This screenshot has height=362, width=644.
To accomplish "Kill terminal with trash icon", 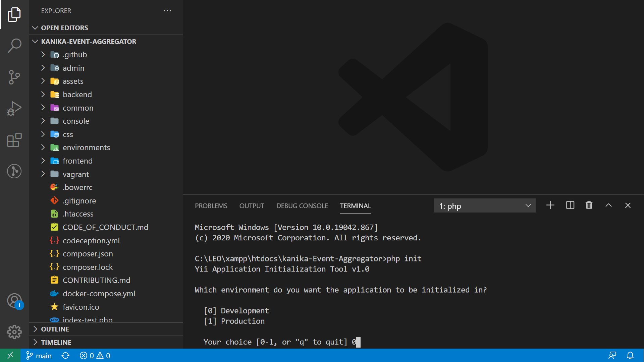I will (589, 205).
